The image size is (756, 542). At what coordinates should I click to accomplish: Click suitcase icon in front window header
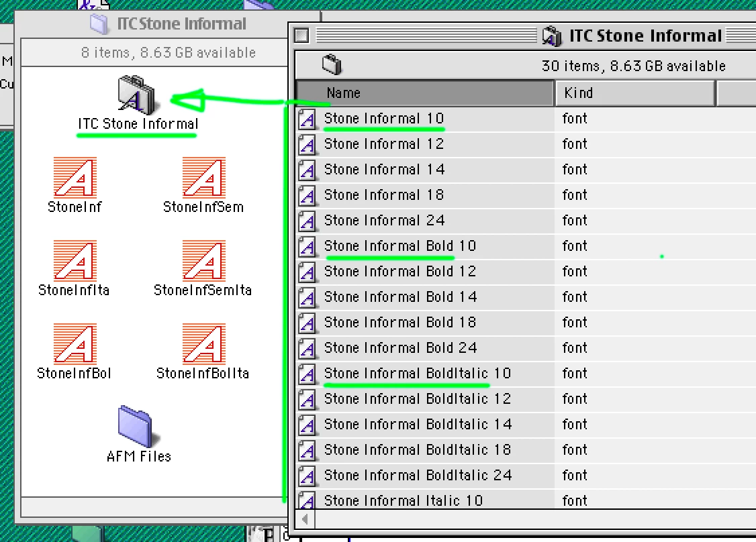(x=332, y=64)
